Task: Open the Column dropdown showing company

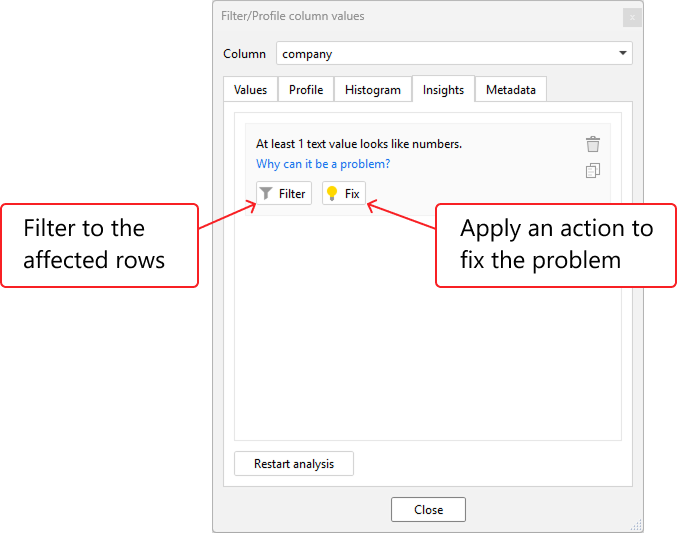Action: (454, 54)
